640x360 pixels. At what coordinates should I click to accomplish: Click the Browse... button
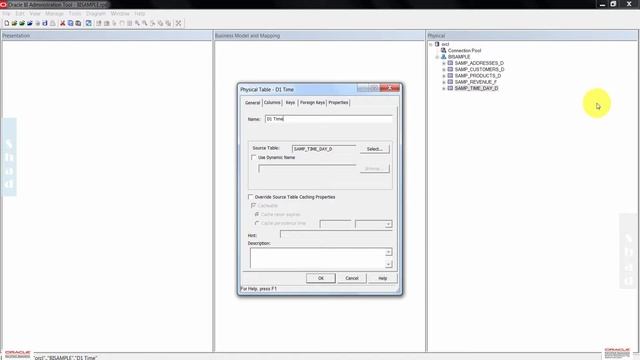374,168
